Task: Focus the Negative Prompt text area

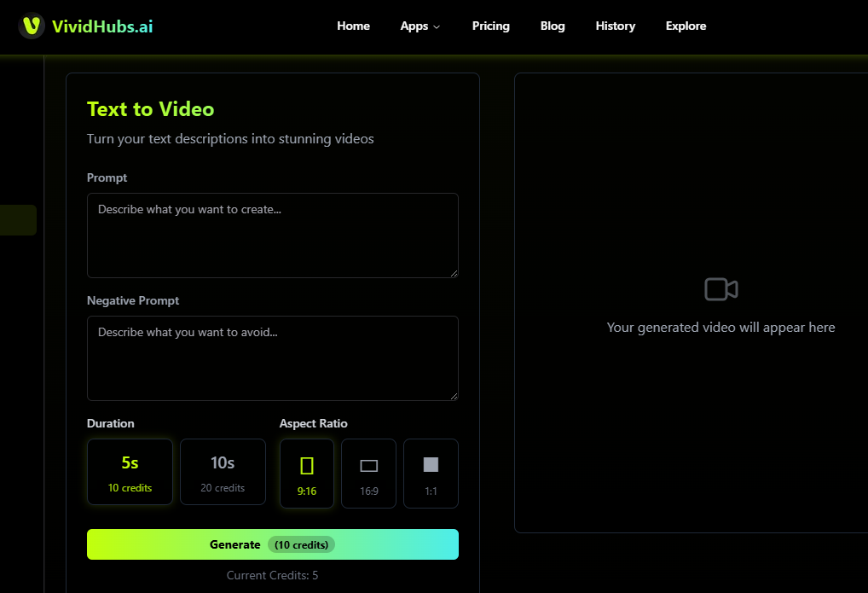Action: [272, 358]
